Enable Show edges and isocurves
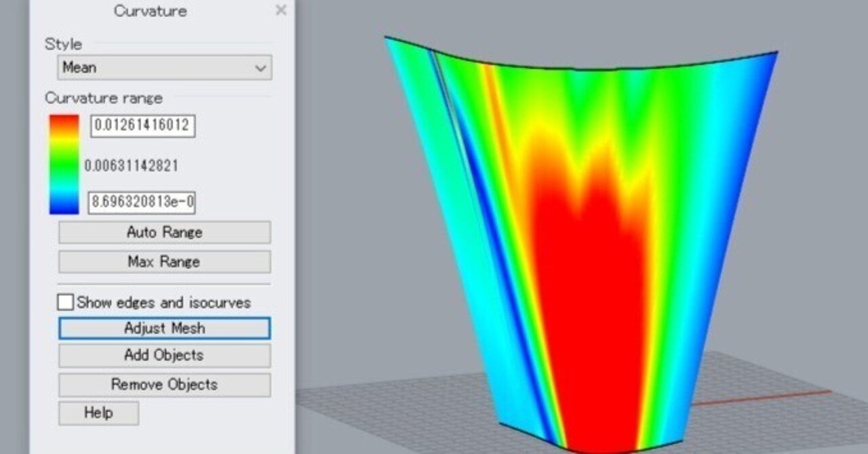 (x=64, y=303)
